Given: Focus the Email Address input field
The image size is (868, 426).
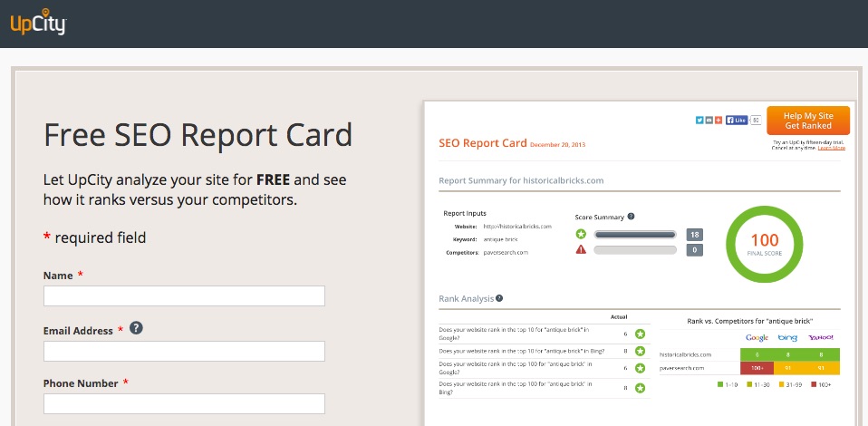Looking at the screenshot, I should click(184, 351).
